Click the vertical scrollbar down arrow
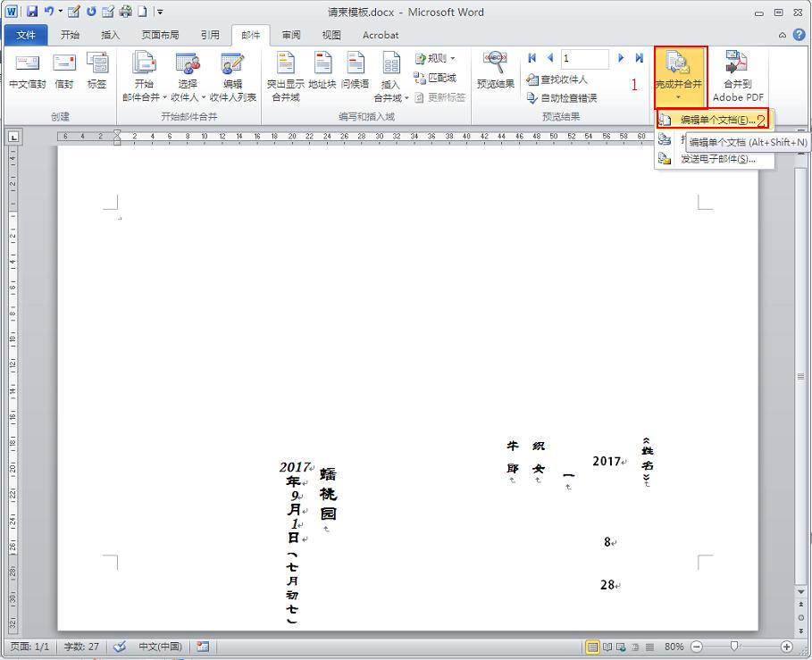 click(x=801, y=591)
